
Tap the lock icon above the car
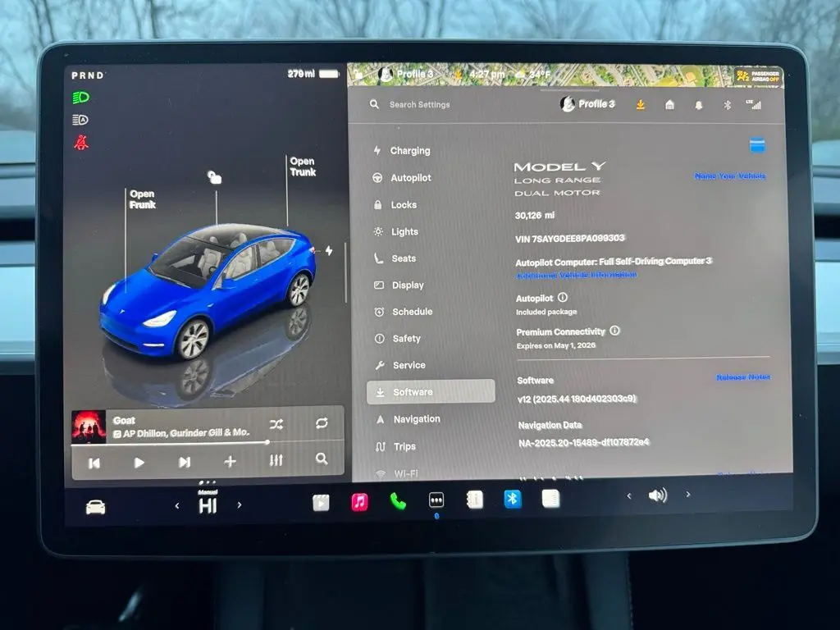click(x=215, y=177)
